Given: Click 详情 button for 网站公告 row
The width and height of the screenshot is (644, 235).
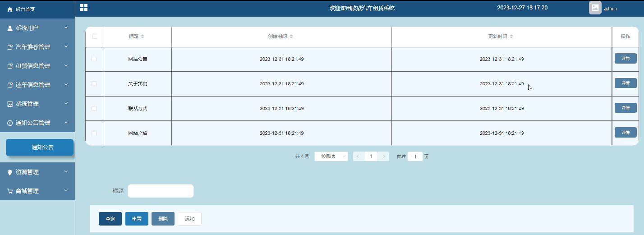Looking at the screenshot, I should [626, 58].
